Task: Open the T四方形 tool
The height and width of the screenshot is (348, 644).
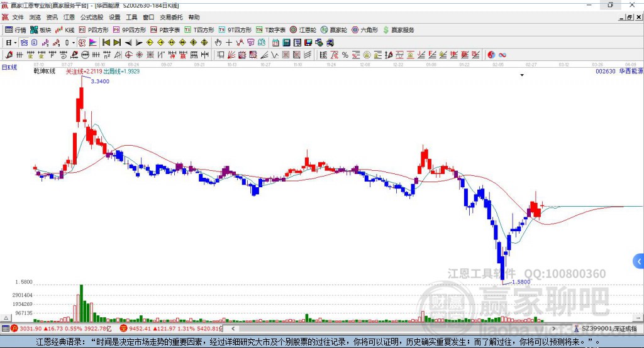Action: (199, 30)
